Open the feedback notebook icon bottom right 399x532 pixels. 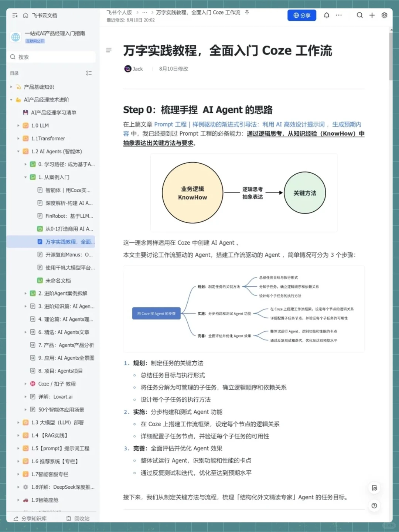click(374, 488)
